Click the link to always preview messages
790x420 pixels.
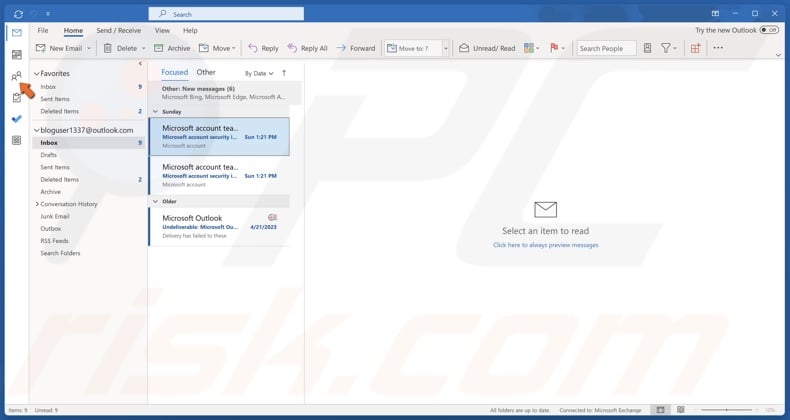tap(546, 245)
